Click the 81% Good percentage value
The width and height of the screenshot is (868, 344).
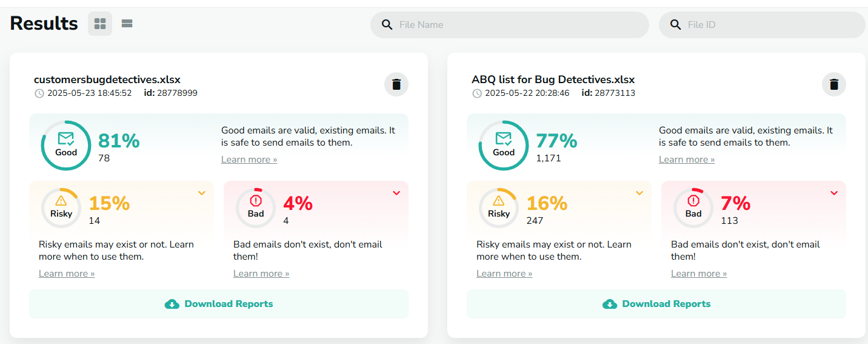pos(119,141)
